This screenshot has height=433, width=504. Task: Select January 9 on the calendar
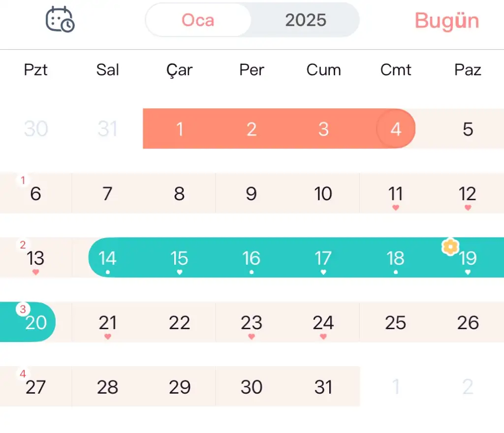252,193
